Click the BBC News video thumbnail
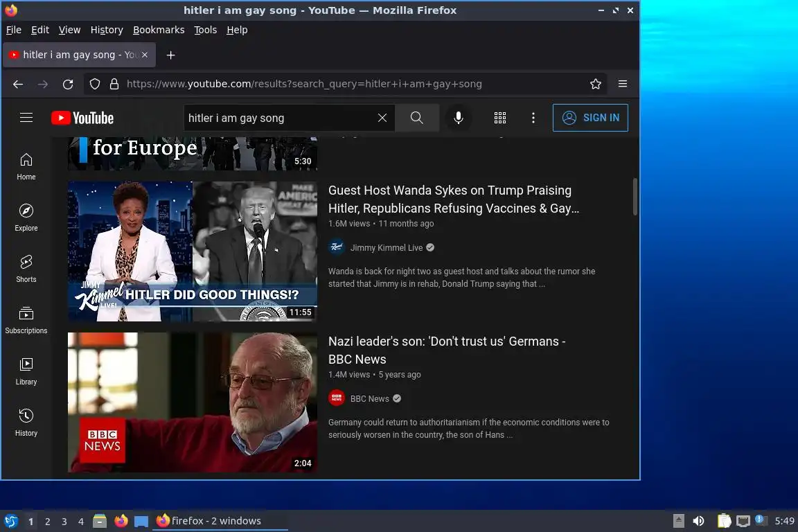Viewport: 798px width, 532px height. 193,402
